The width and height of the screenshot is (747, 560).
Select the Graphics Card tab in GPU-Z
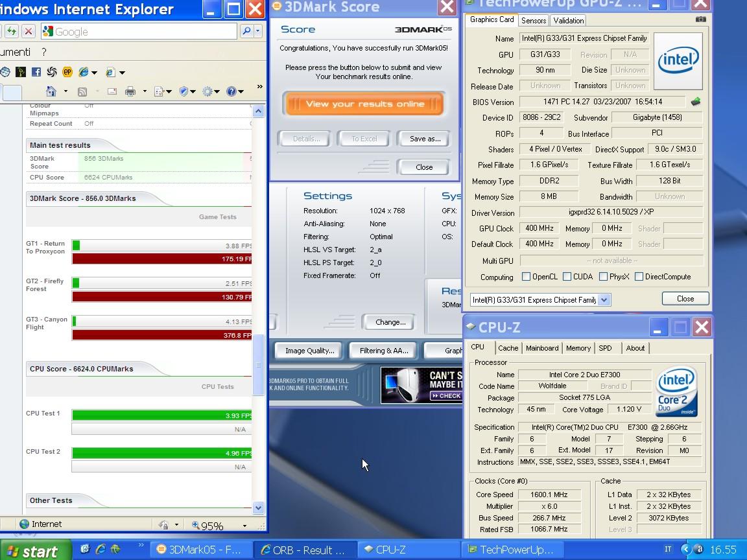(492, 19)
